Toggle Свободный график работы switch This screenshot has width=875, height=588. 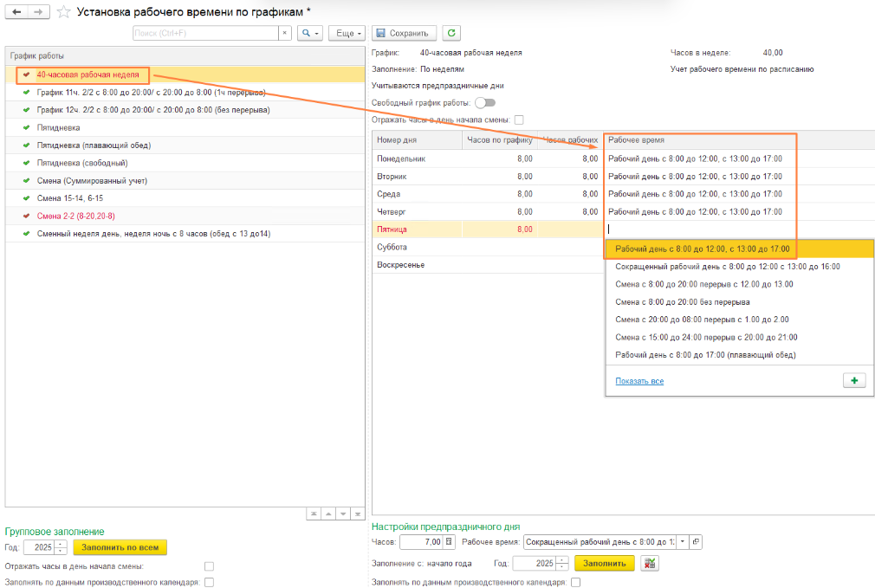coord(485,102)
